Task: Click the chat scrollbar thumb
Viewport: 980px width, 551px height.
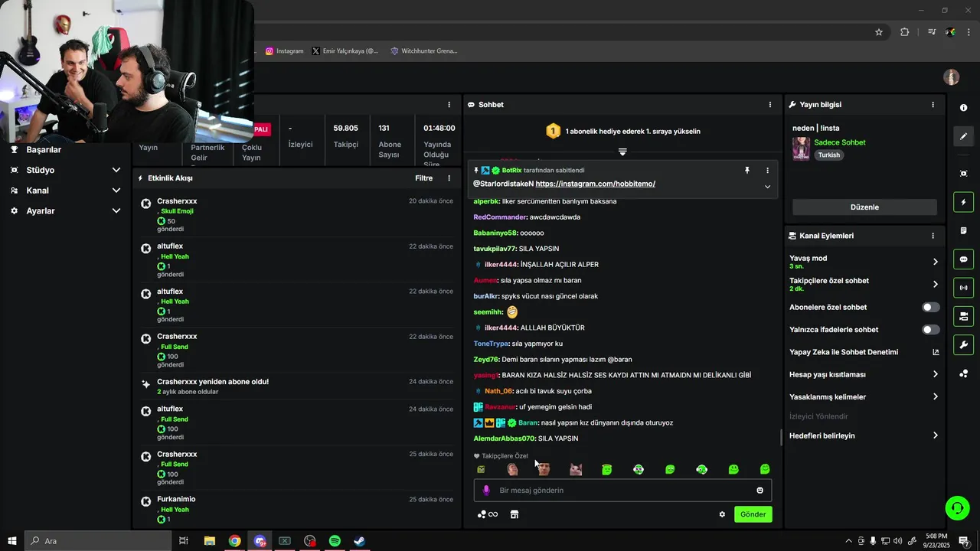Action: click(x=781, y=437)
